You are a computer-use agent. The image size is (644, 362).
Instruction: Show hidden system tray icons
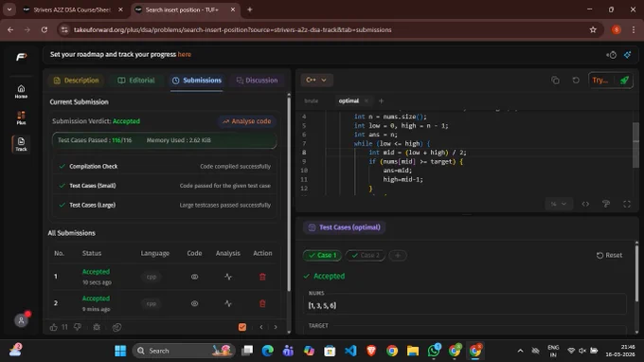(520, 351)
